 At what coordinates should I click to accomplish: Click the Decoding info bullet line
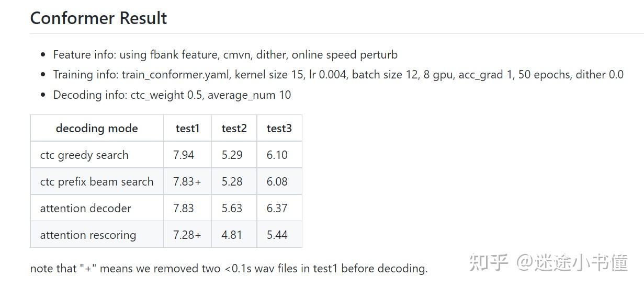click(x=172, y=95)
